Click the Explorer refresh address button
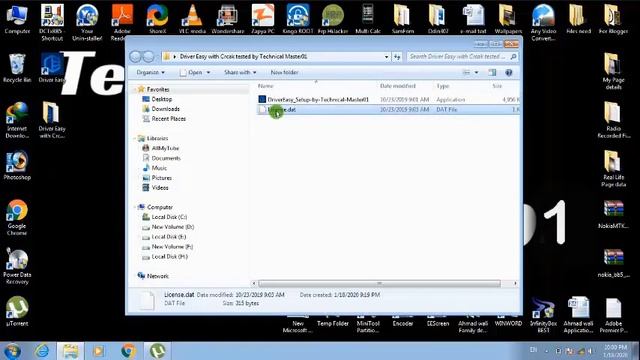The width and height of the screenshot is (640, 360). [397, 57]
